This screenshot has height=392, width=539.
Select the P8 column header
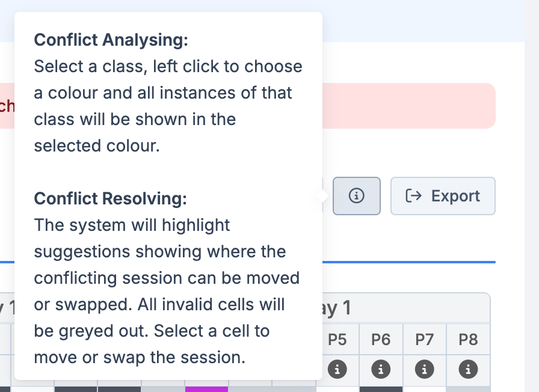(x=468, y=340)
